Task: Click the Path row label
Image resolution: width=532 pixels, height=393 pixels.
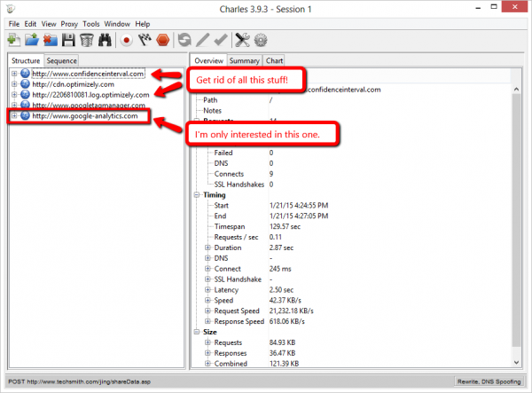Action: tap(210, 100)
